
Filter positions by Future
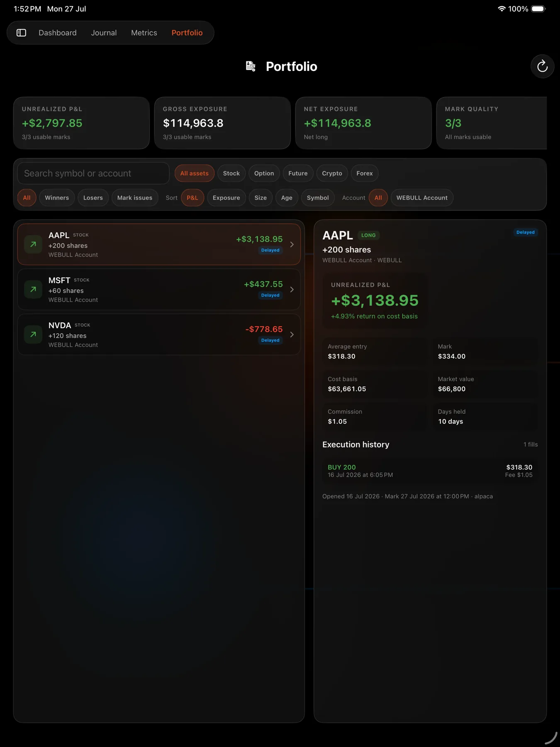pos(298,173)
